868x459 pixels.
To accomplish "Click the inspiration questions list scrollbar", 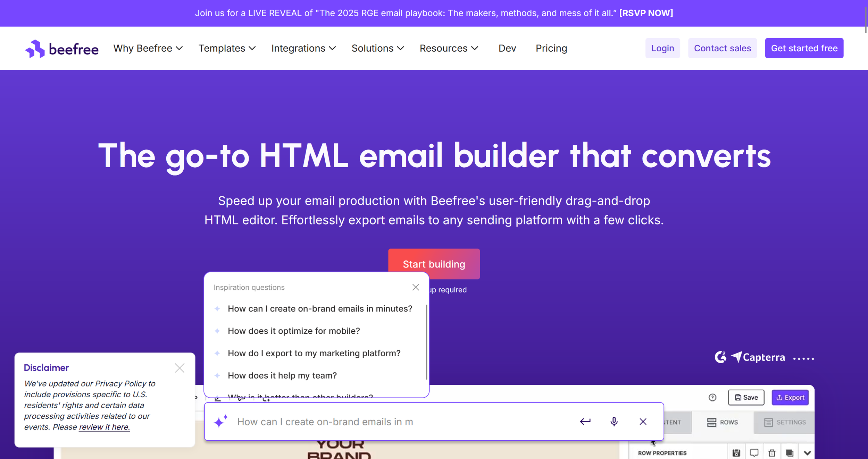I will click(x=426, y=342).
